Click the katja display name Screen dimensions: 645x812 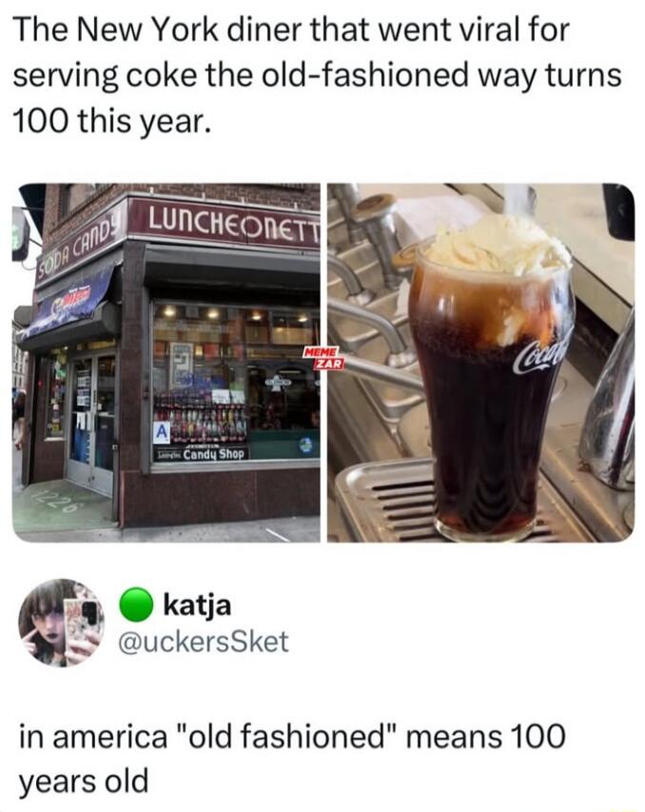197,604
